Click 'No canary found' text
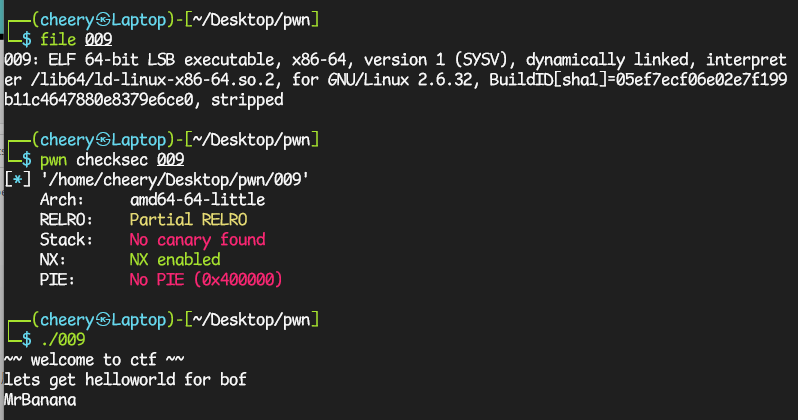Viewport: 798px width, 420px height. pyautogui.click(x=197, y=240)
